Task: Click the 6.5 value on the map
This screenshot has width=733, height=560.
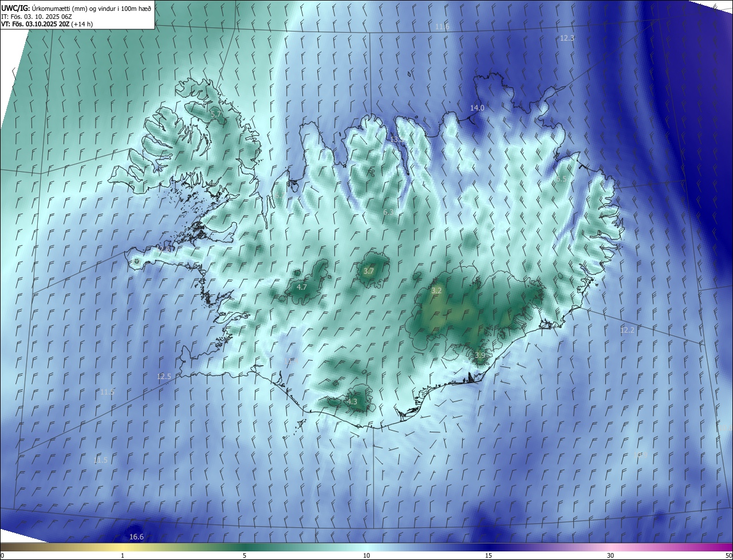Action: (x=562, y=179)
